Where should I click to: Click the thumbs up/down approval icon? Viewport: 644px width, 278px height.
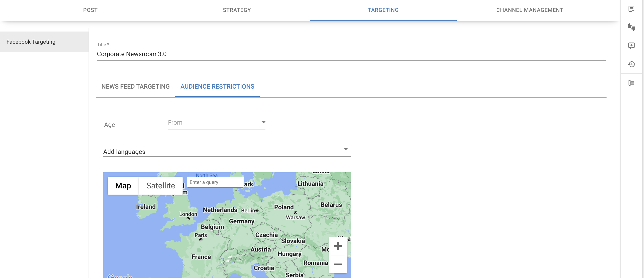631,27
